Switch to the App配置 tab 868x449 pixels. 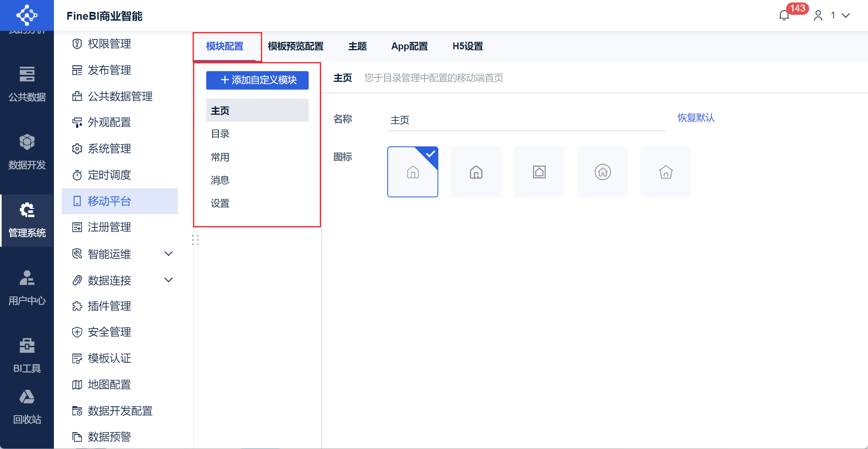[409, 46]
